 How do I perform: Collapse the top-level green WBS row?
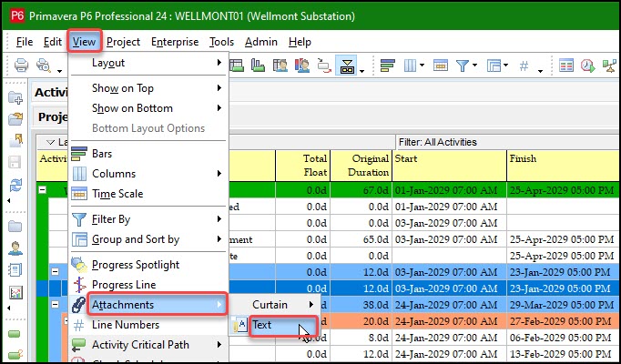(x=42, y=190)
